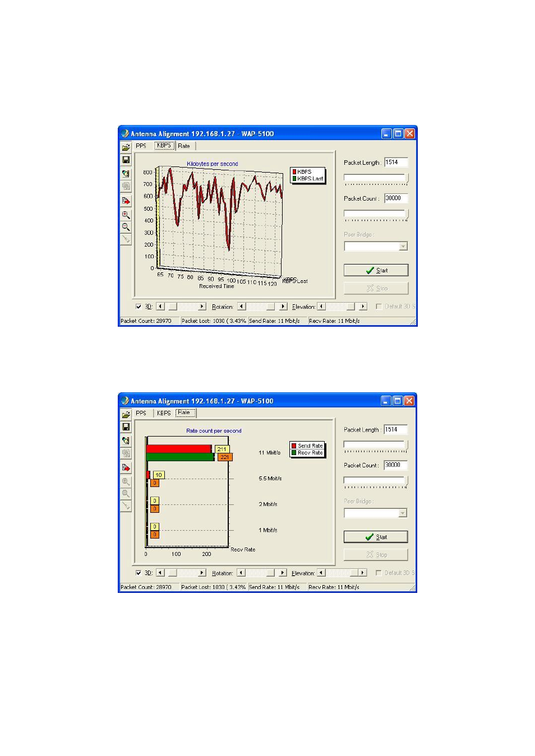Image resolution: width=535 pixels, height=756 pixels.
Task: Click 'Packet Count: 28970' status text in KBPS window
Action: point(146,321)
